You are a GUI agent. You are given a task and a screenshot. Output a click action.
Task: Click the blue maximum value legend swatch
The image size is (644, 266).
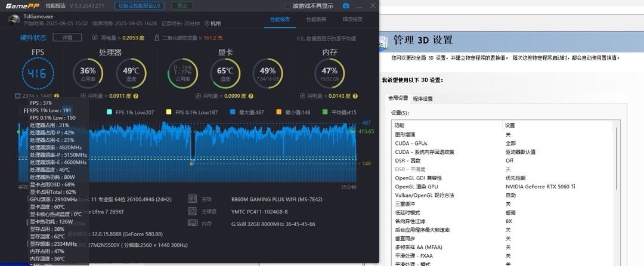233,112
